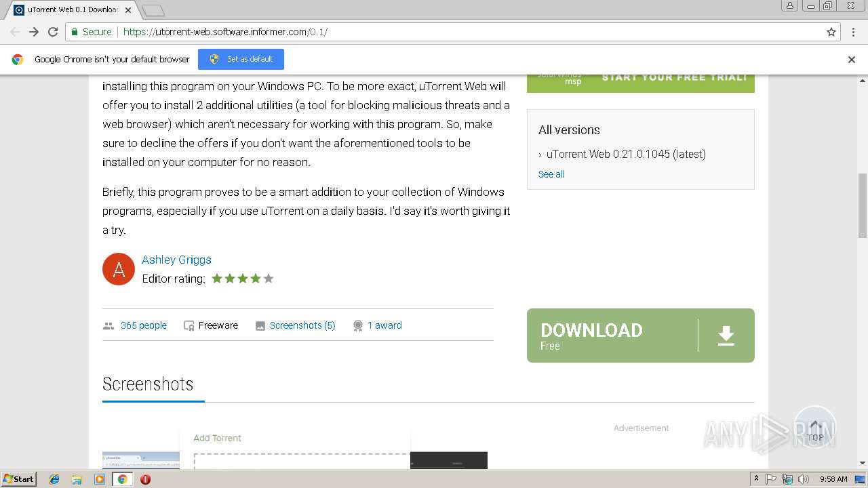Click the editor rating stars
868x488 pixels.
click(x=243, y=279)
